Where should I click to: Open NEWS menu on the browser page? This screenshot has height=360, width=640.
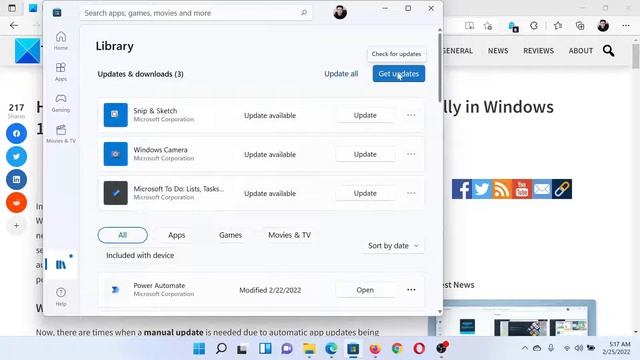498,51
